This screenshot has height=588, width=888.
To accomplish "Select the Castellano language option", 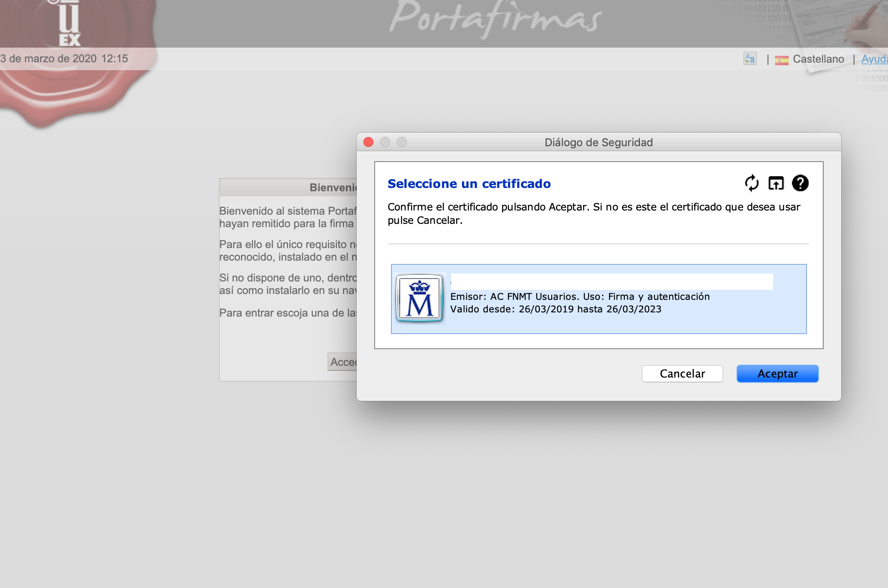I will tap(818, 59).
